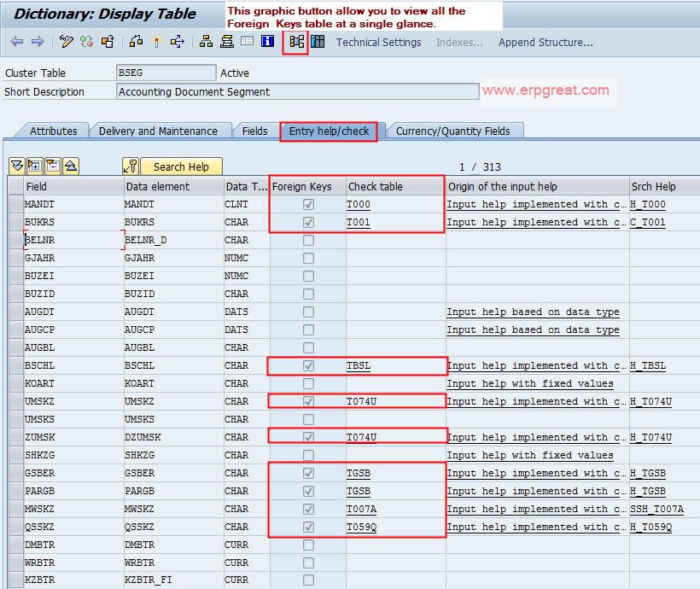Click the Search Help key icon above the table
Screen dimensions: 700x589
(x=130, y=166)
